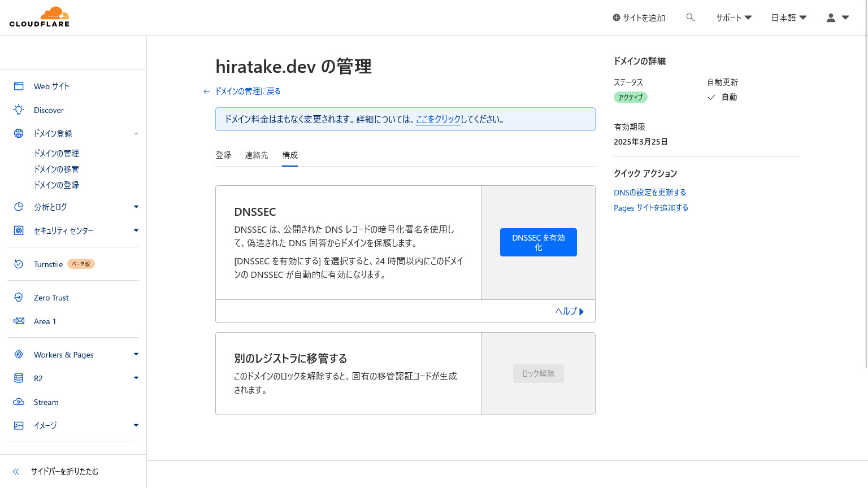Open ドメインの移管 in sidebar
This screenshot has width=868, height=488.
click(x=57, y=169)
